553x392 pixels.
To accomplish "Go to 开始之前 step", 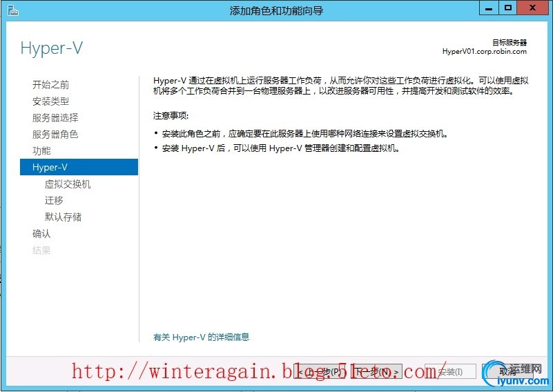I will pos(51,85).
